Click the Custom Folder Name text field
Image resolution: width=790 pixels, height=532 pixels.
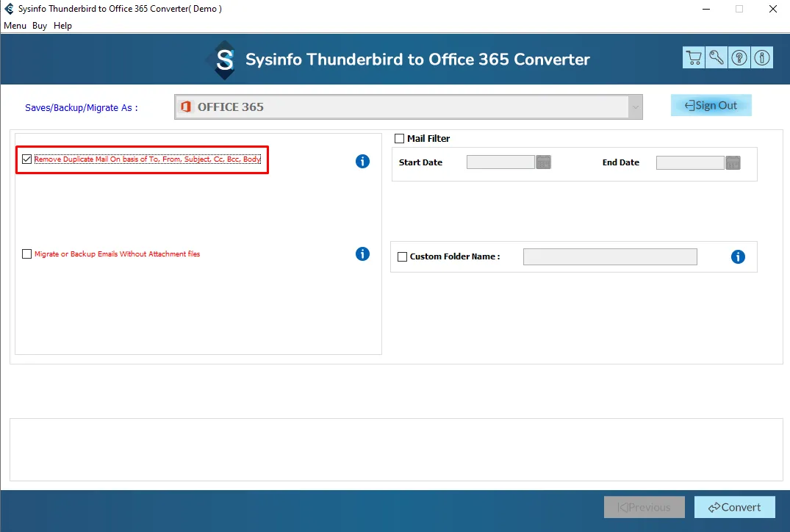point(610,257)
